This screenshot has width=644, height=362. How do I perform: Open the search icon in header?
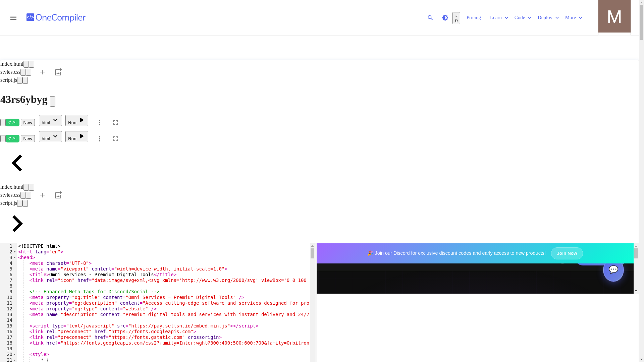tap(430, 18)
